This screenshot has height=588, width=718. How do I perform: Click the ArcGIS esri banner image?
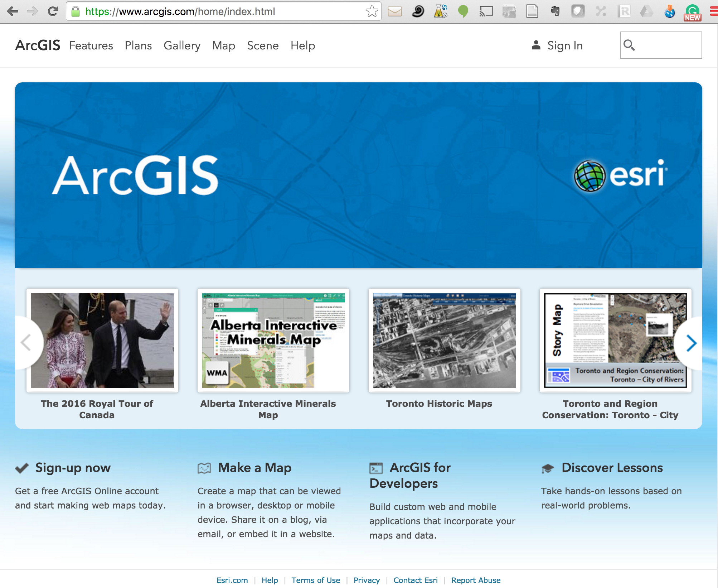point(358,175)
